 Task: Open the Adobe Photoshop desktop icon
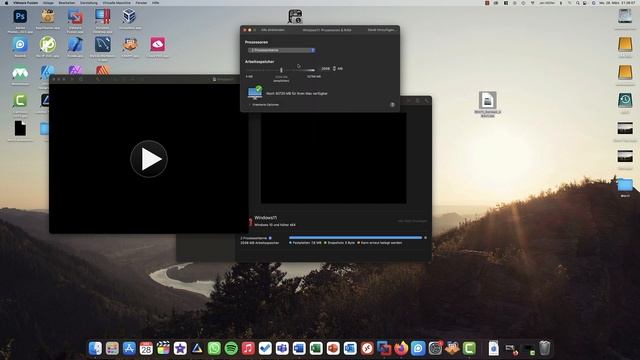click(x=20, y=17)
